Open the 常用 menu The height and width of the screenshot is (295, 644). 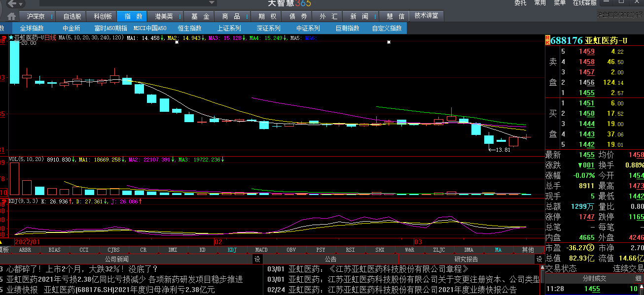tap(540, 3)
